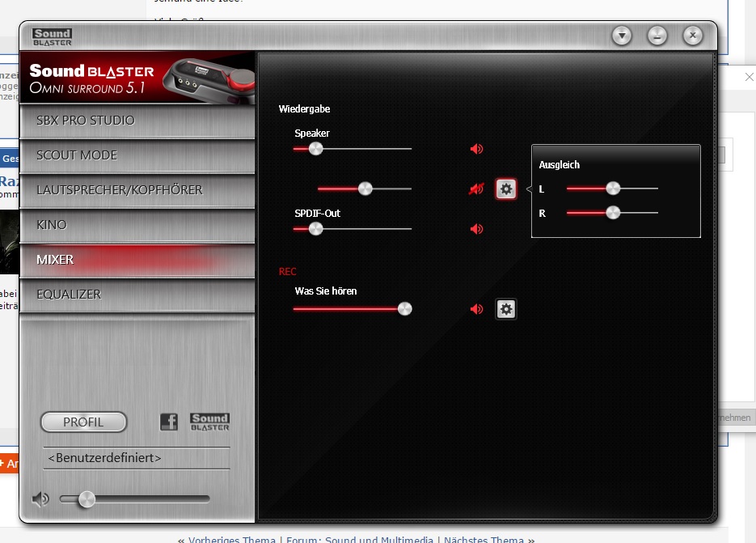Click the Ausgleich R balance slider knob

pyautogui.click(x=613, y=212)
